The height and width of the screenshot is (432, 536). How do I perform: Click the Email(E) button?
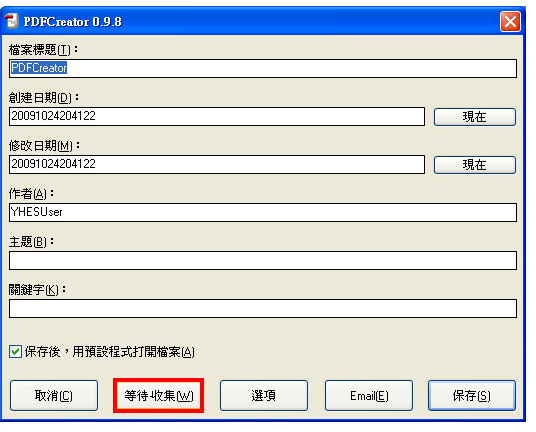click(x=369, y=395)
